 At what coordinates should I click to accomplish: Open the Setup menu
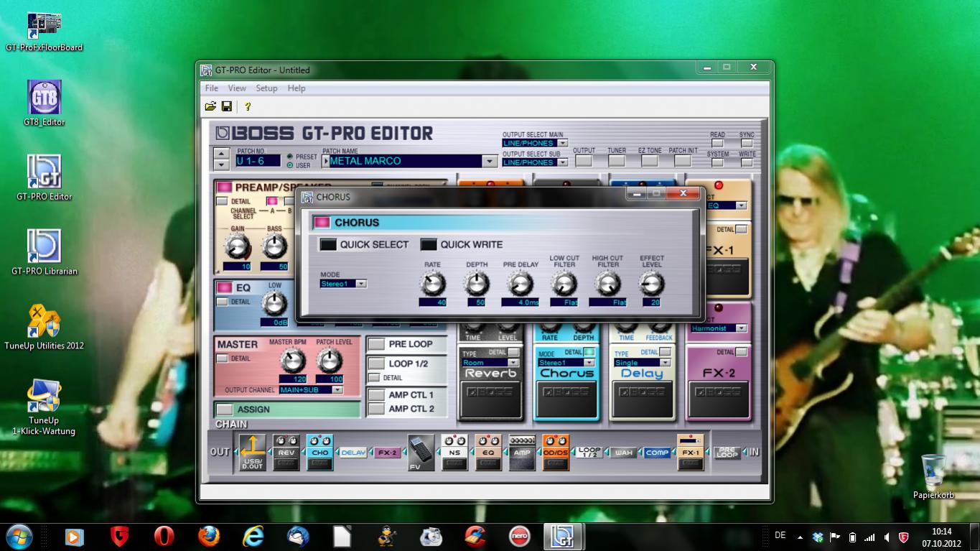pyautogui.click(x=266, y=88)
